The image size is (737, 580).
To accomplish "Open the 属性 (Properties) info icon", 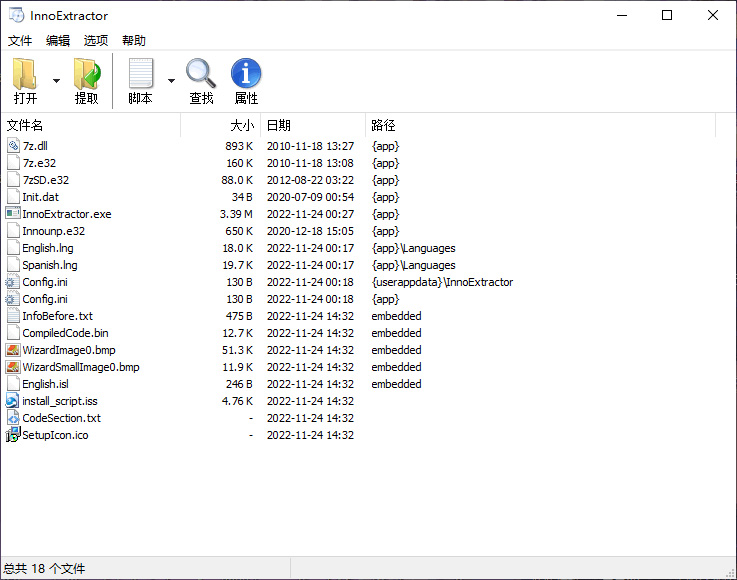I will pos(246,73).
